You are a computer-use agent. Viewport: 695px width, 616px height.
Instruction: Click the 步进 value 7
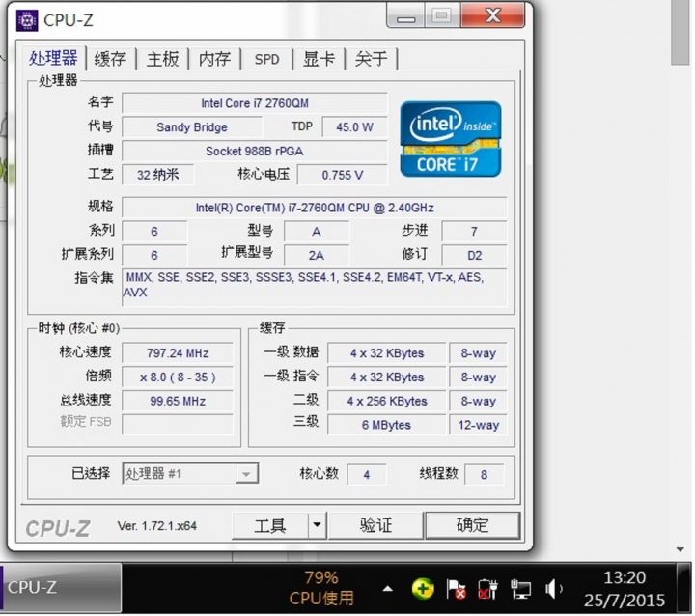pos(474,232)
